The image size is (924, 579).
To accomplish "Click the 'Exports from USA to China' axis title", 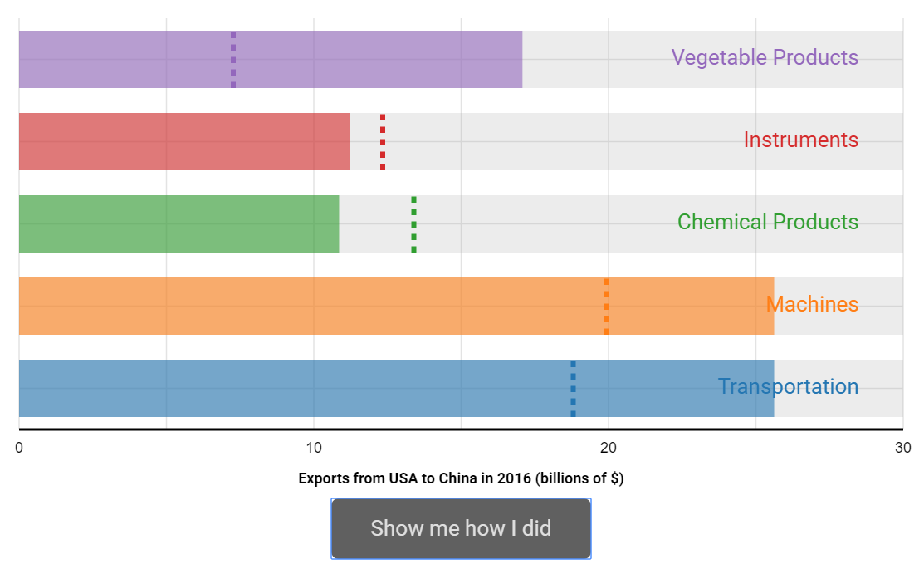I will coord(461,478).
